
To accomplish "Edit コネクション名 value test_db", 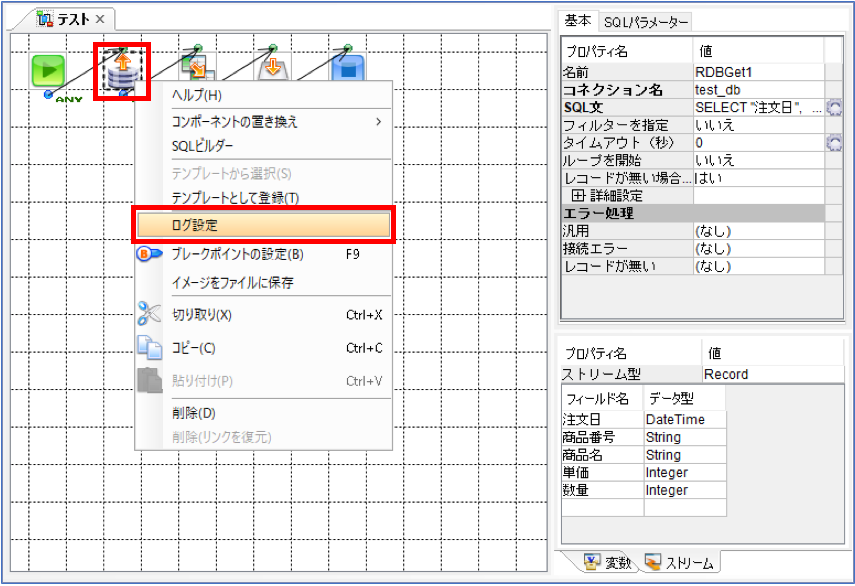I will click(x=759, y=90).
